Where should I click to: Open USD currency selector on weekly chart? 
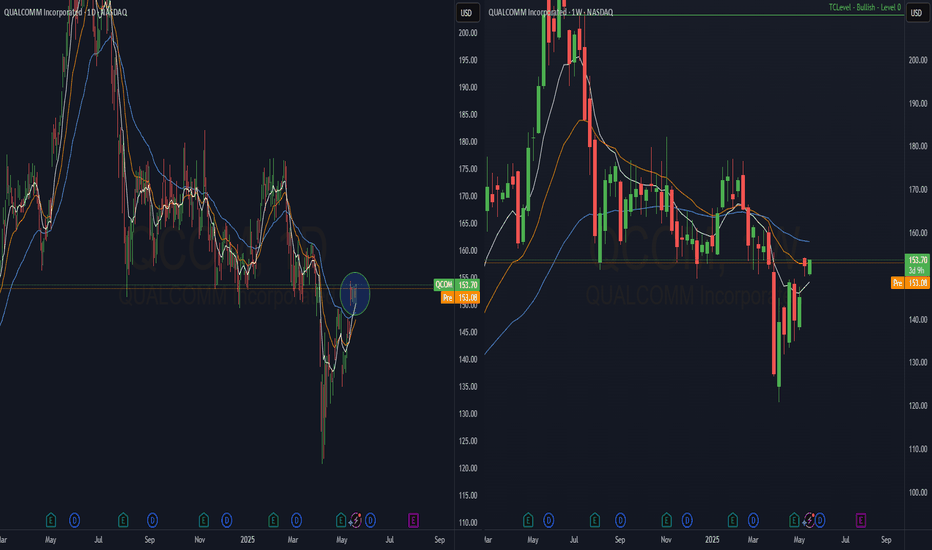click(x=916, y=12)
